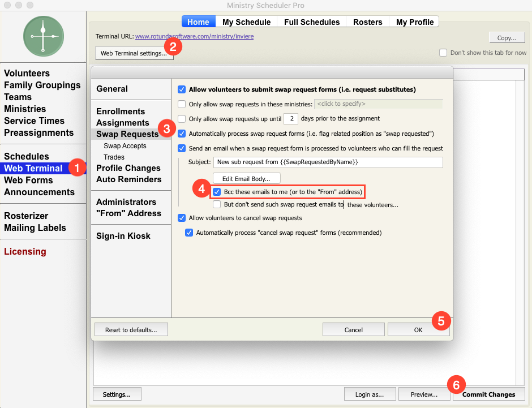This screenshot has width=532, height=408.
Task: Open the click to specify ministries selector
Action: (x=378, y=104)
